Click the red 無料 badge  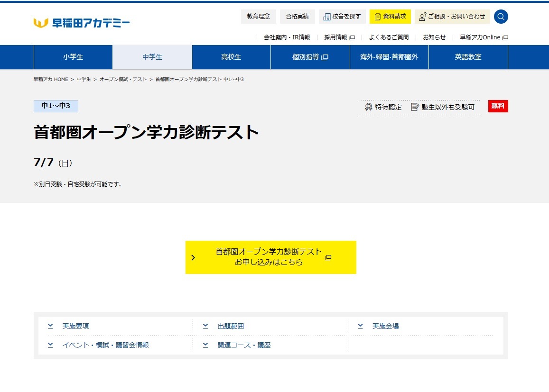pos(498,106)
